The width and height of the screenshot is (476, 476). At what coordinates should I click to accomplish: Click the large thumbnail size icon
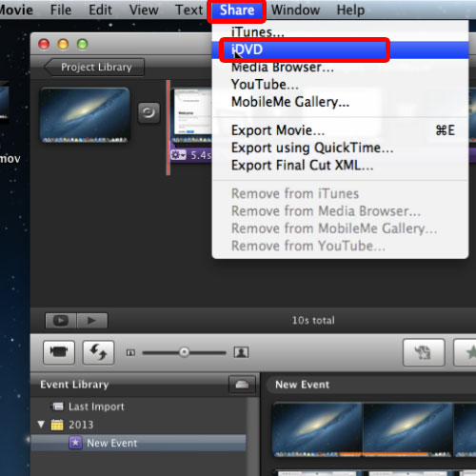[x=241, y=352]
